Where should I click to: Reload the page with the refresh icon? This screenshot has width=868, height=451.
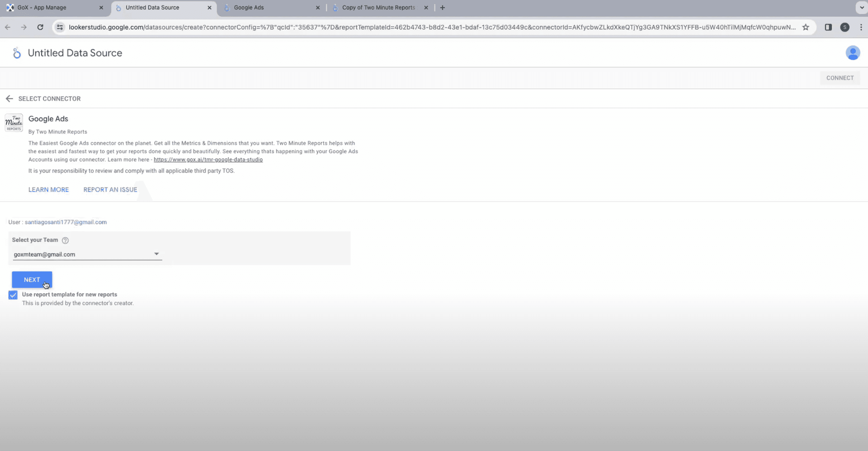[40, 27]
